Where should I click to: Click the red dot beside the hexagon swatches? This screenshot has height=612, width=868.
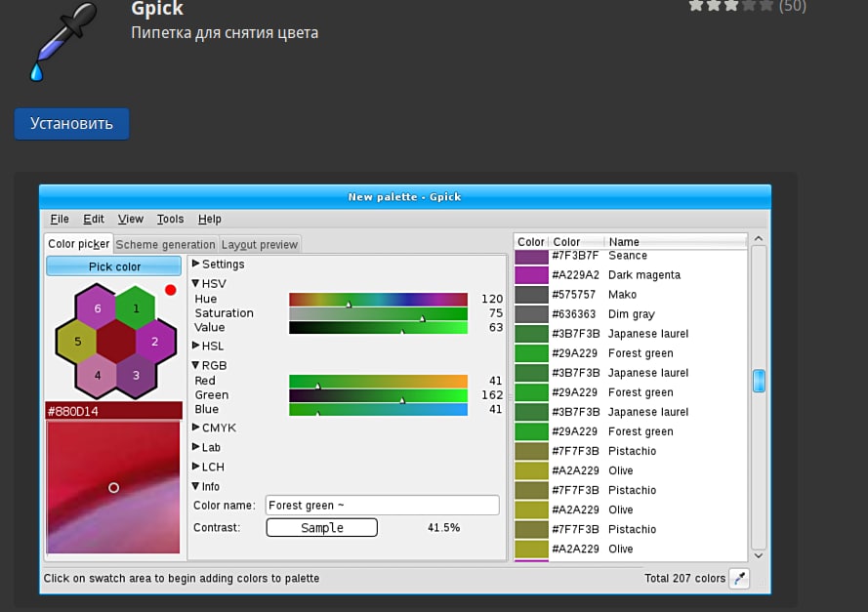click(171, 290)
